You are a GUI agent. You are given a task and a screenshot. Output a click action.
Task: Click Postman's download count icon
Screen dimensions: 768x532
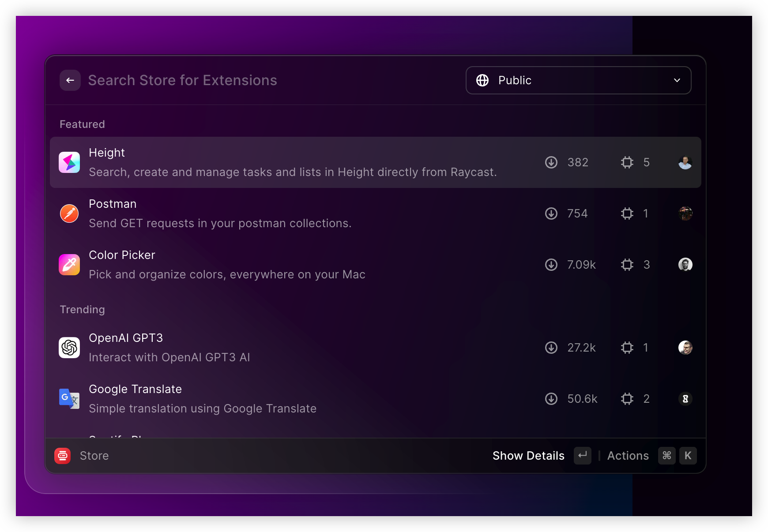[551, 214]
